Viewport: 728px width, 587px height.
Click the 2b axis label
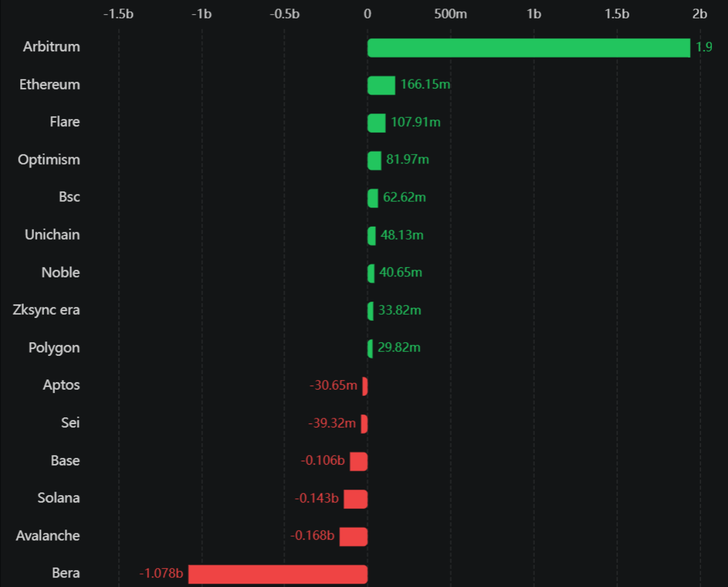tap(700, 14)
